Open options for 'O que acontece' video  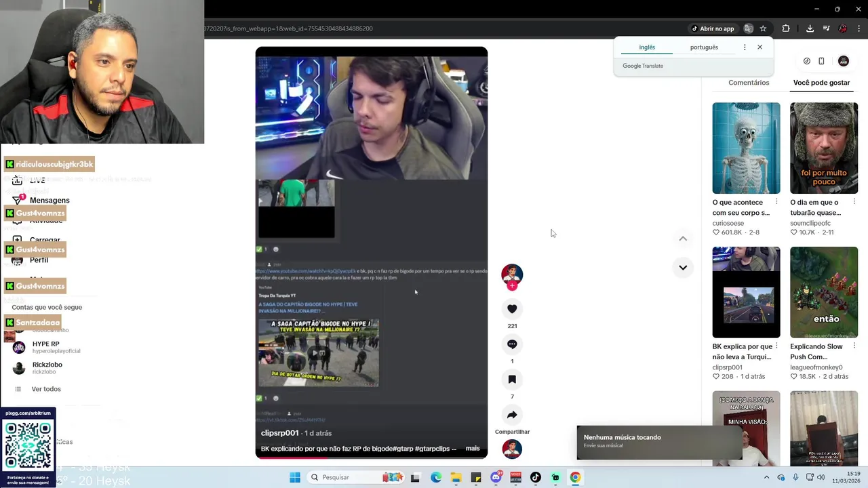[x=776, y=202]
